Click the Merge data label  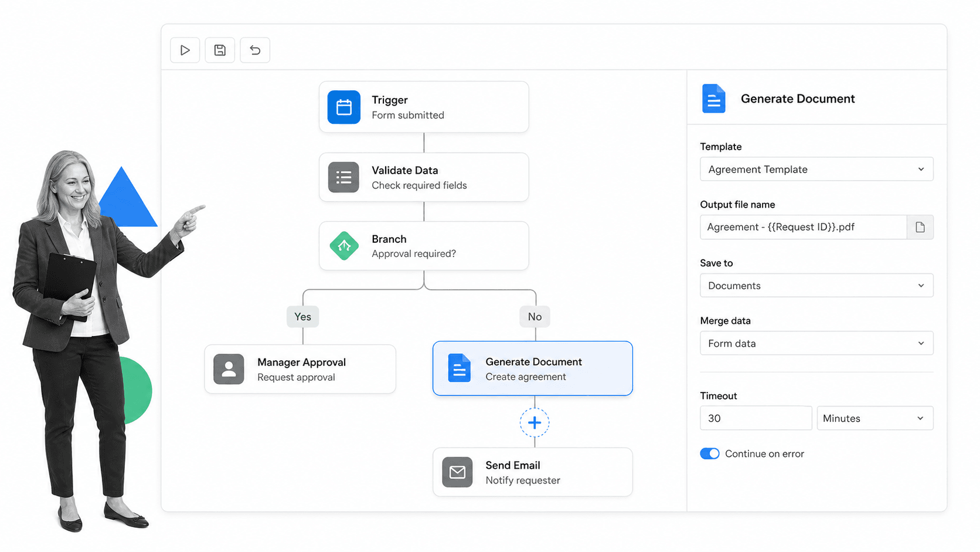726,321
